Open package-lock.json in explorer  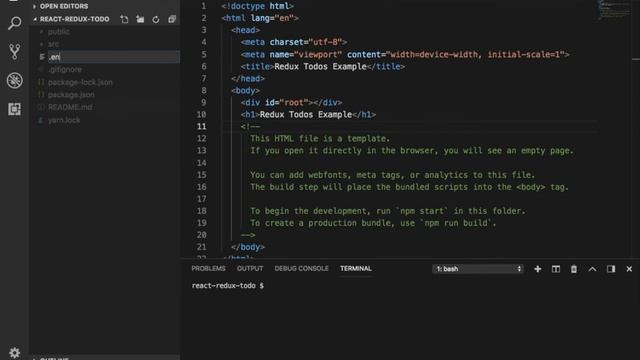coord(80,82)
